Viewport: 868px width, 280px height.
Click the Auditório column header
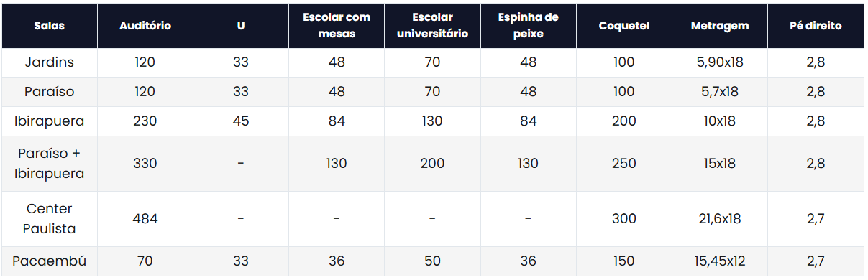click(x=145, y=26)
